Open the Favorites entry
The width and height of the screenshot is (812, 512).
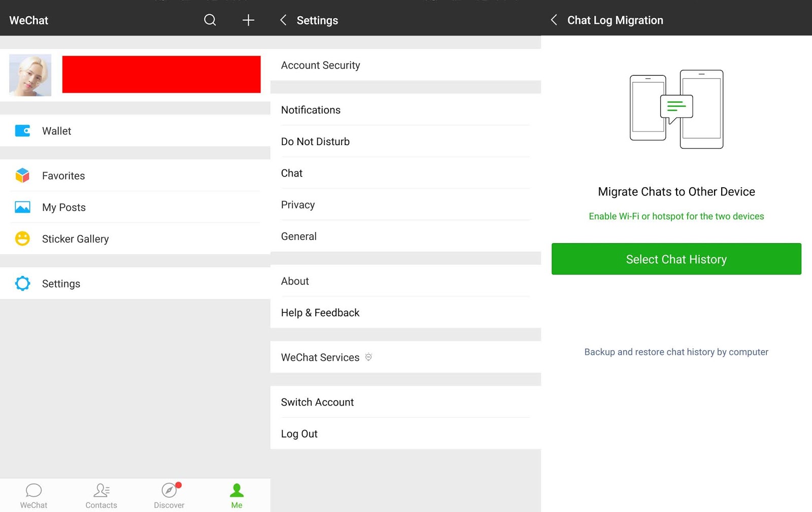[135, 176]
